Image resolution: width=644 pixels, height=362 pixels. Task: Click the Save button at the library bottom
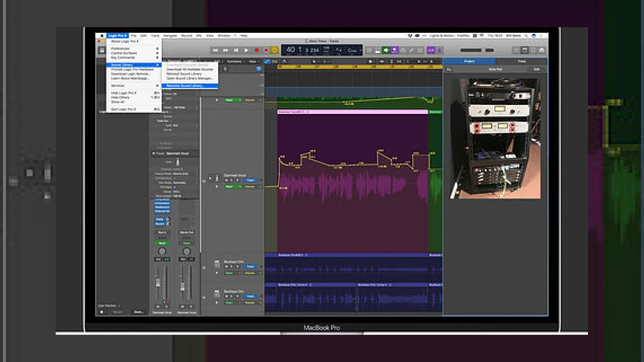click(139, 312)
